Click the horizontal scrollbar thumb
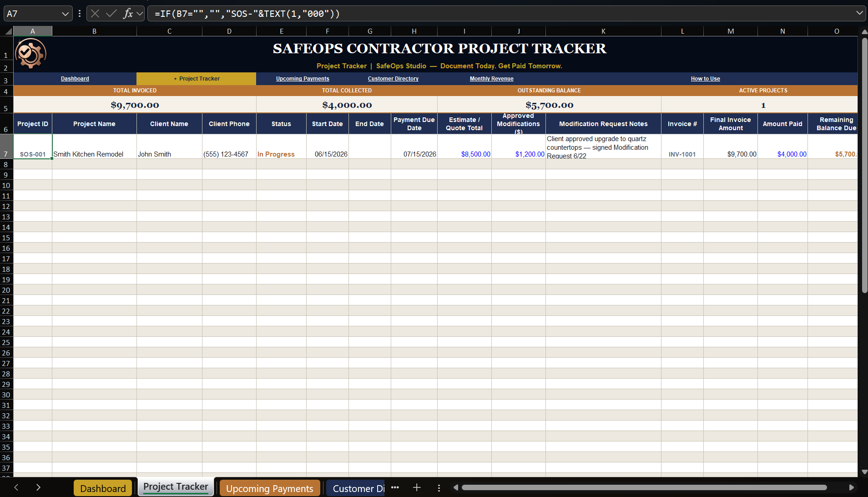 [x=644, y=487]
